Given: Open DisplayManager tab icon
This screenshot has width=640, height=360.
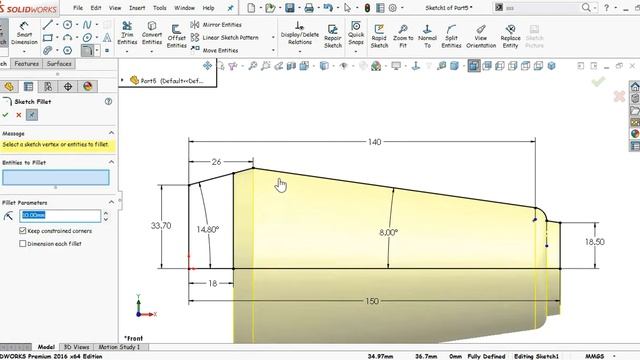Looking at the screenshot, I should pyautogui.click(x=87, y=87).
